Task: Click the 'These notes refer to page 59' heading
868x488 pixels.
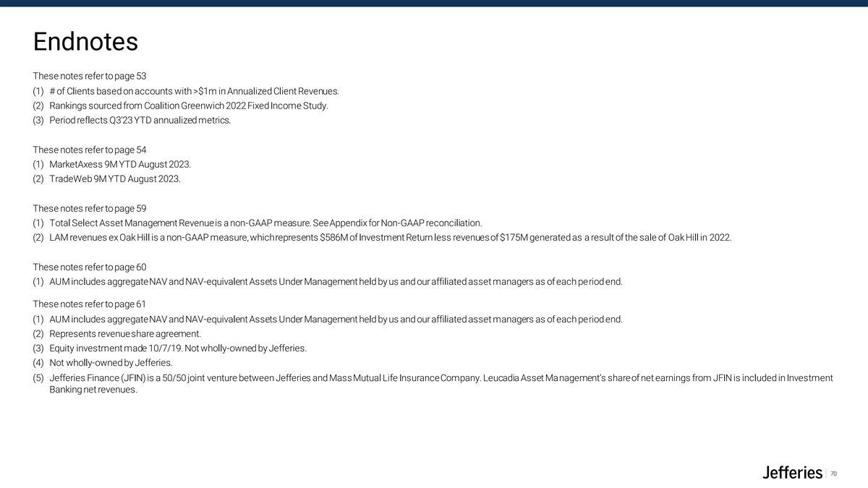Action: click(90, 208)
